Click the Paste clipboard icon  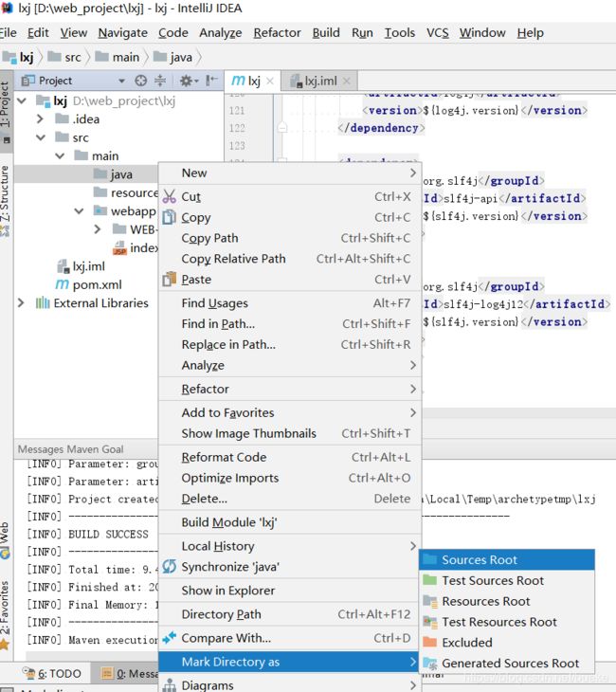[x=169, y=280]
